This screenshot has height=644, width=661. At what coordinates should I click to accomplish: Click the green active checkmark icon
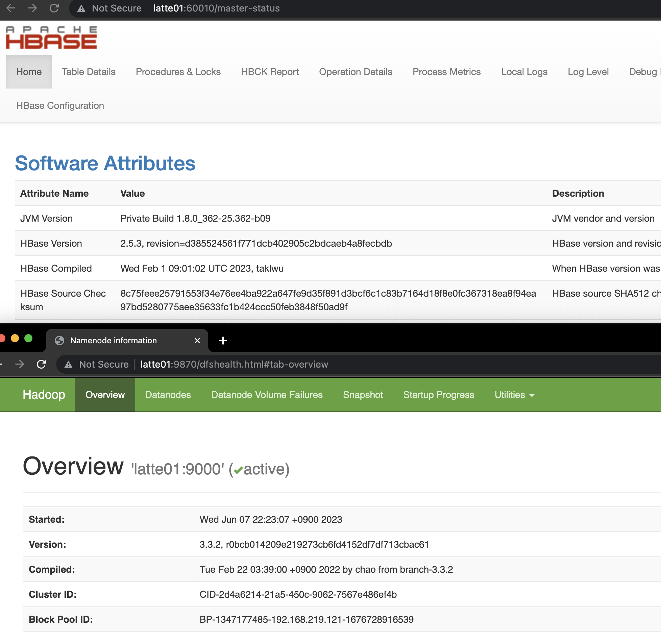239,469
